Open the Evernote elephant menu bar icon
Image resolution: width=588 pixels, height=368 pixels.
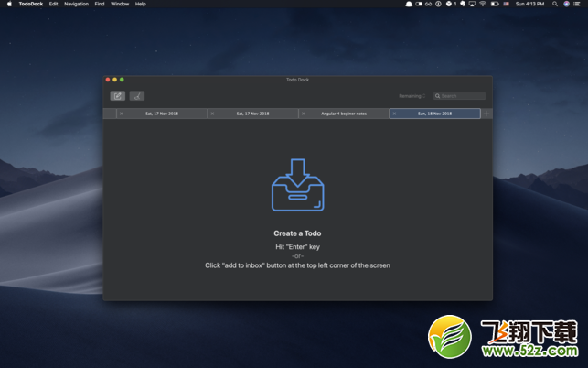[463, 4]
